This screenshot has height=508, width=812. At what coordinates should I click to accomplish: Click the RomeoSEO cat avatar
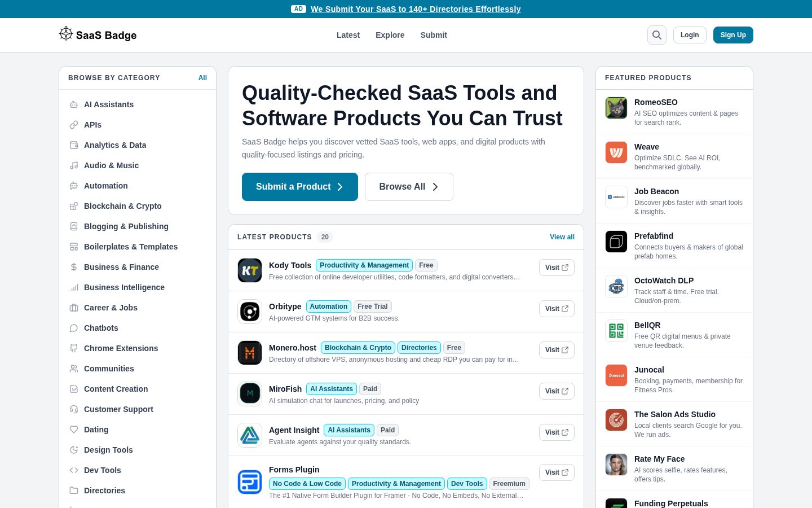(x=616, y=108)
